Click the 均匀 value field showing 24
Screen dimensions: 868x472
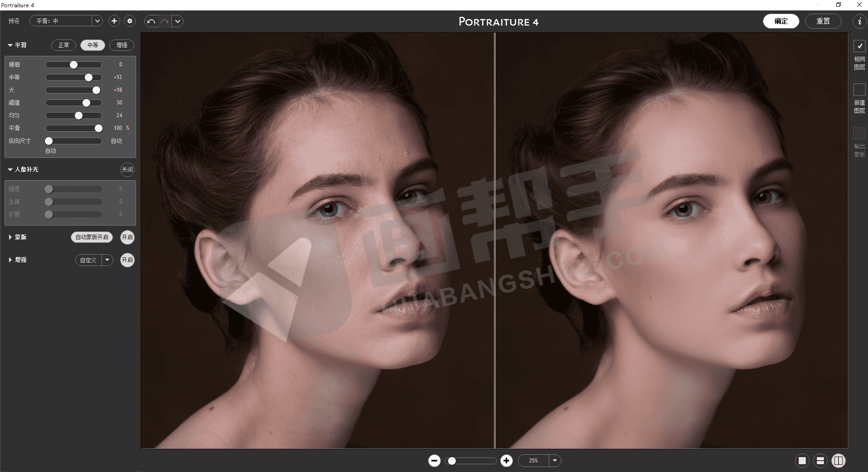[119, 115]
